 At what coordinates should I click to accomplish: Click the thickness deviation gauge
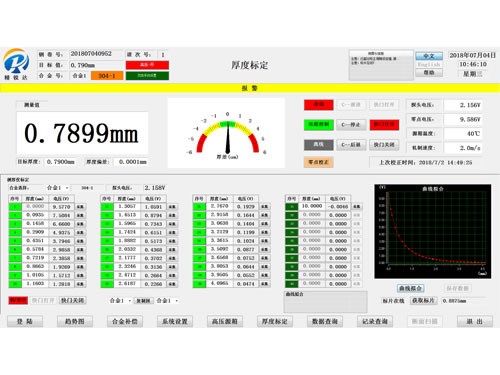click(x=227, y=133)
